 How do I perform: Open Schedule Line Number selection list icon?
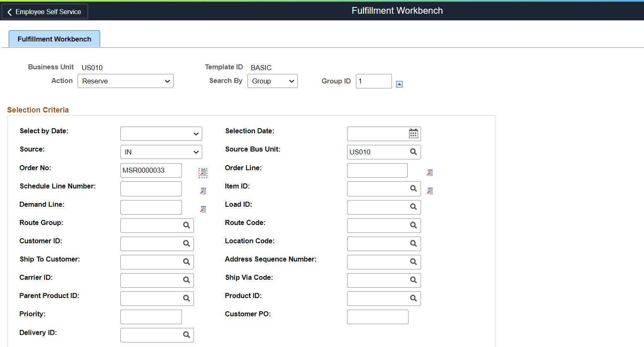point(203,191)
